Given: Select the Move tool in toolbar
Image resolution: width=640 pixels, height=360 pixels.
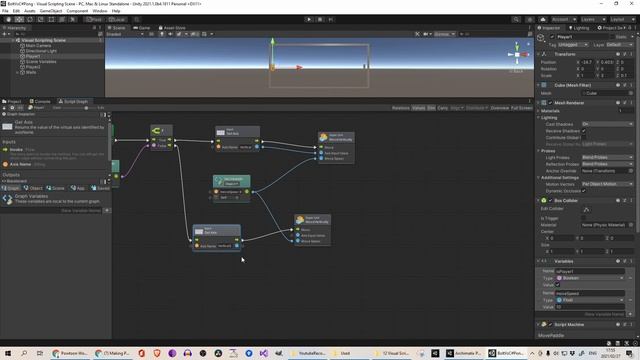Looking at the screenshot, I should [x=19, y=19].
